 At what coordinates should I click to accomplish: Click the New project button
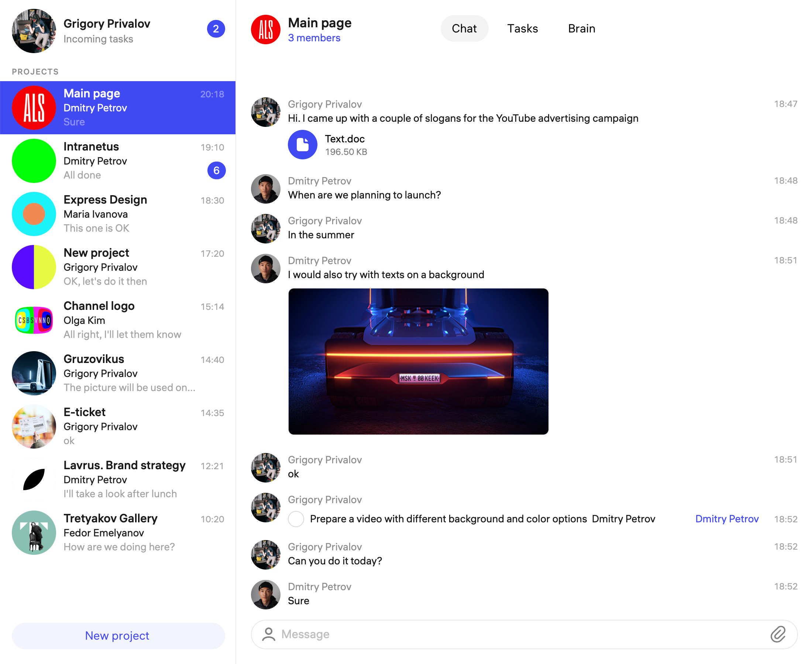click(118, 635)
